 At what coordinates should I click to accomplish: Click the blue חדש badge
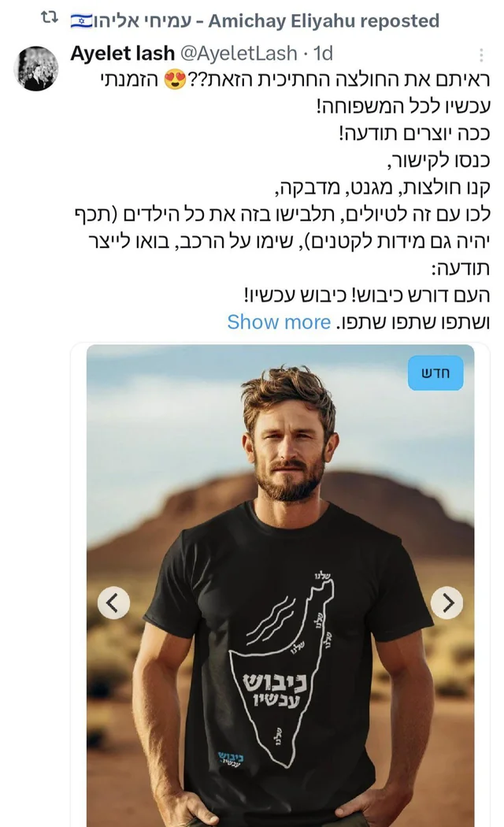(x=435, y=373)
